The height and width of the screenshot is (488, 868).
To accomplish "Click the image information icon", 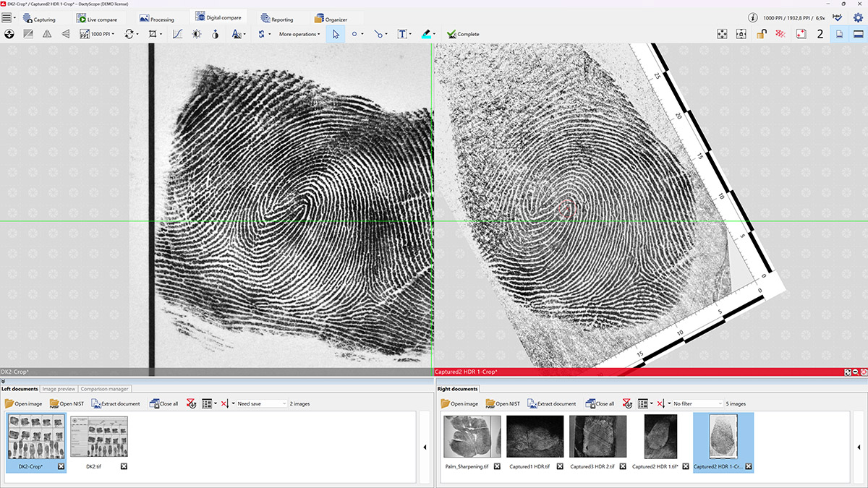I will point(753,17).
